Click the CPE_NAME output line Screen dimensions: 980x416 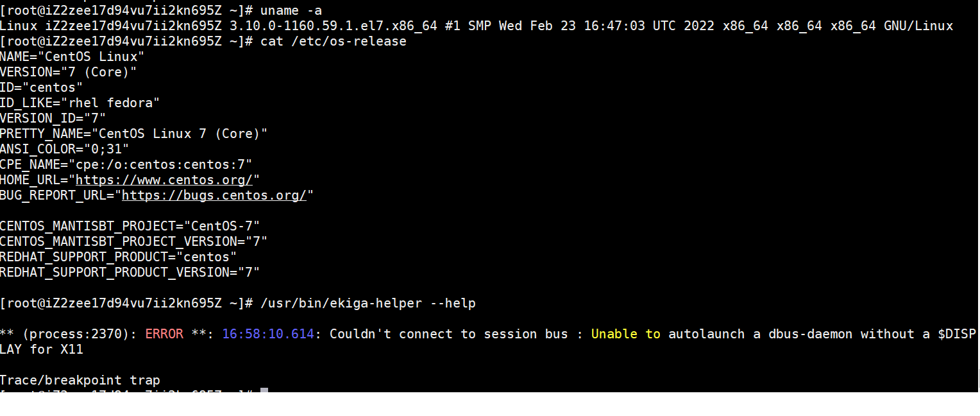tap(126, 164)
